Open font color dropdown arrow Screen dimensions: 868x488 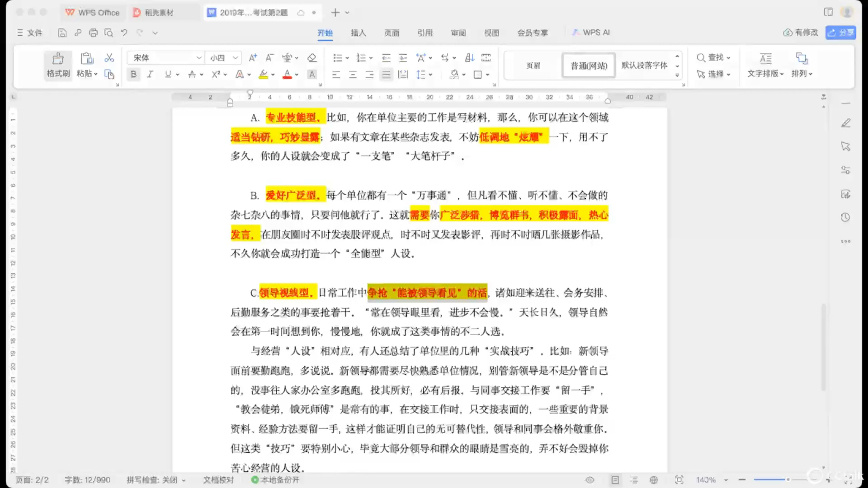[297, 75]
